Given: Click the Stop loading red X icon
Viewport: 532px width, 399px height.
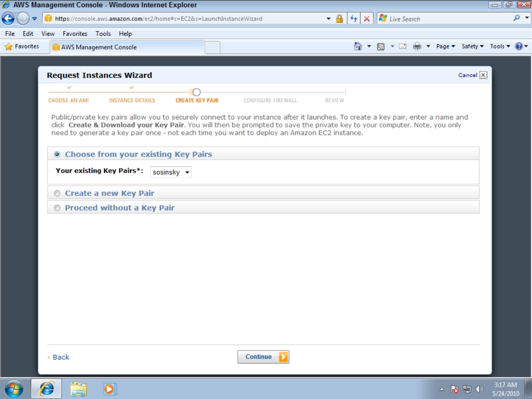Looking at the screenshot, I should (367, 19).
